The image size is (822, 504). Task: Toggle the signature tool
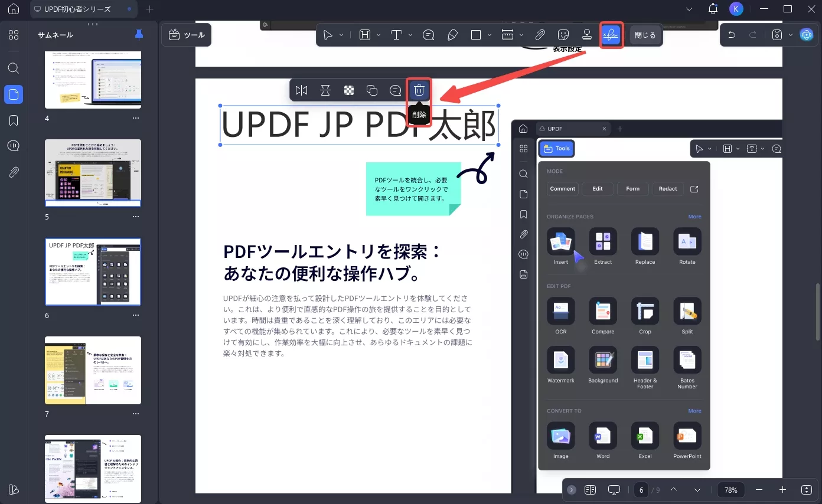(x=611, y=35)
